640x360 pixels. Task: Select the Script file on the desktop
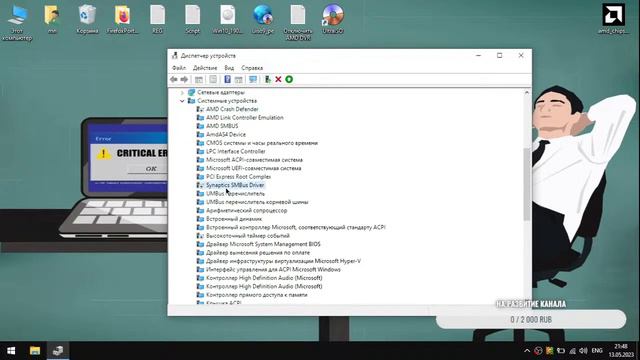pos(192,20)
